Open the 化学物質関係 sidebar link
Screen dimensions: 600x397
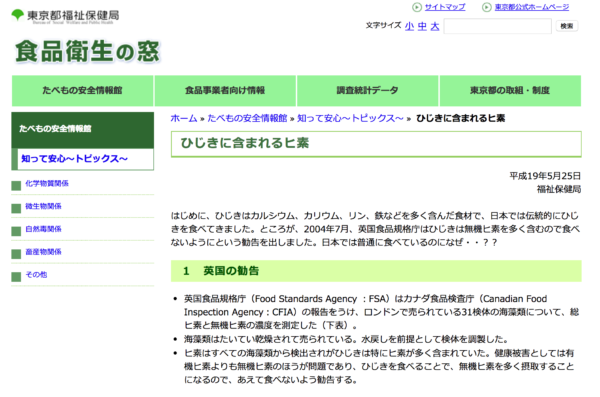pyautogui.click(x=47, y=183)
